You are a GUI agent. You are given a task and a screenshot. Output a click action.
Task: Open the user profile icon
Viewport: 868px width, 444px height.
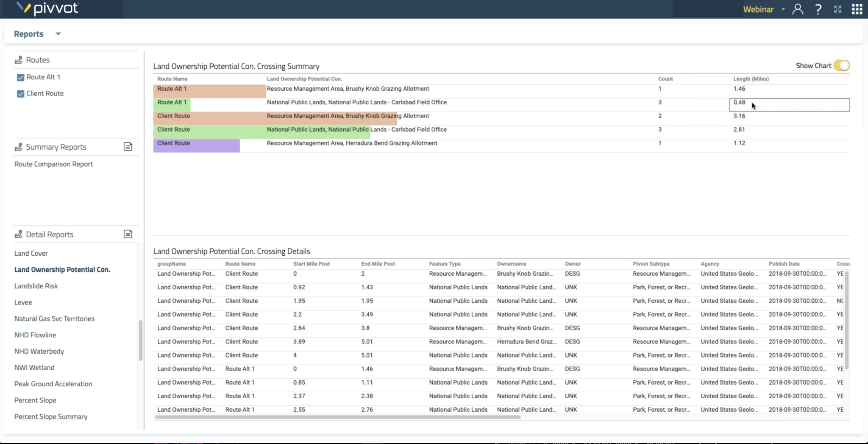point(798,9)
